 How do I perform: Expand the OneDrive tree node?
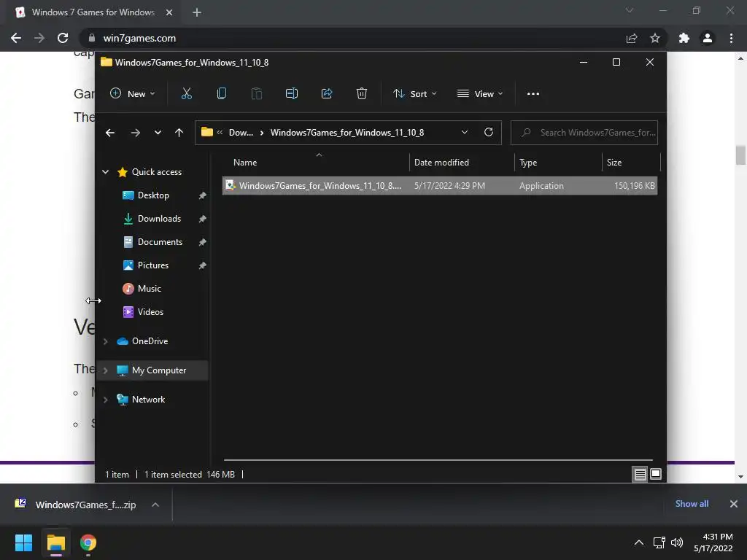click(x=105, y=341)
